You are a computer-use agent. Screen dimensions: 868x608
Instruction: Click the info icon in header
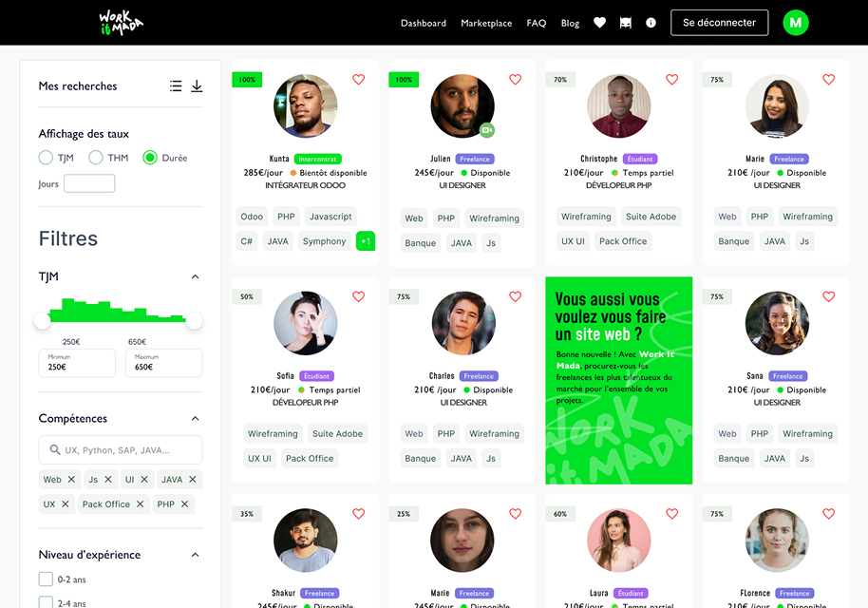651,23
